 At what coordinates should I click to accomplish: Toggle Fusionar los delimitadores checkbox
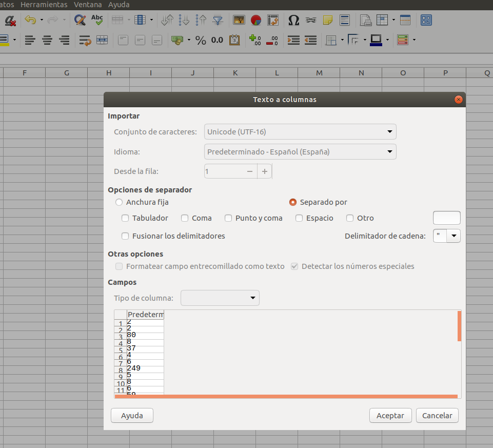[125, 236]
